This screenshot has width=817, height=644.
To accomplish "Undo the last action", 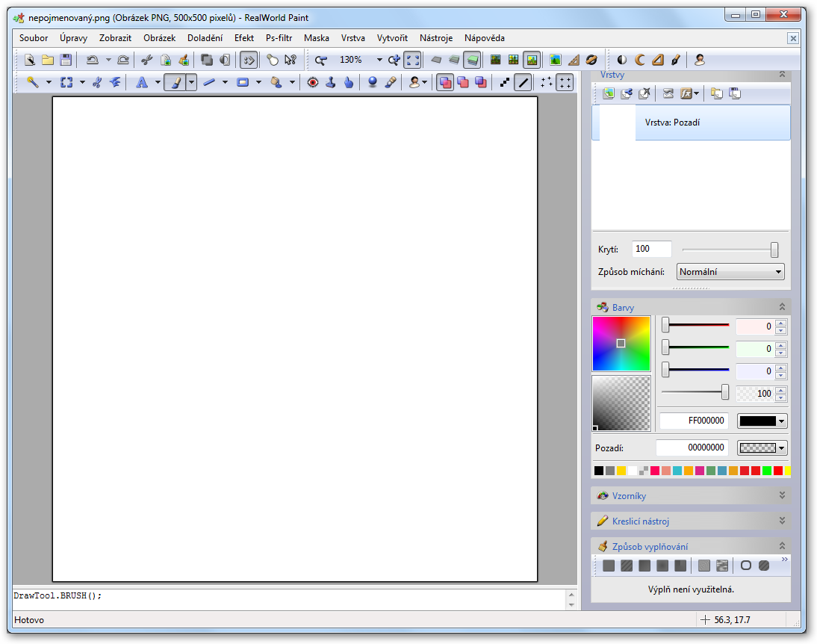I will (x=92, y=60).
